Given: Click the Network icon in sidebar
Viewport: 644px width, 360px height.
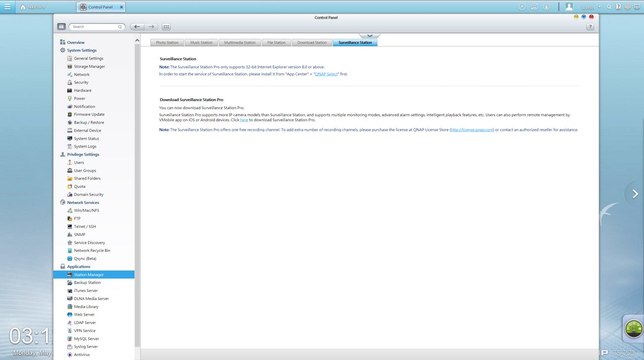Looking at the screenshot, I should tap(69, 75).
